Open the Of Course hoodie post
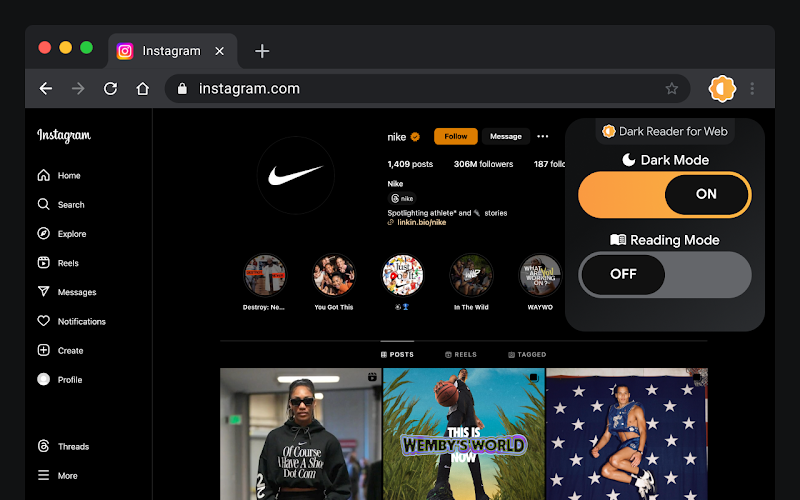Image resolution: width=800 pixels, height=500 pixels. (301, 434)
